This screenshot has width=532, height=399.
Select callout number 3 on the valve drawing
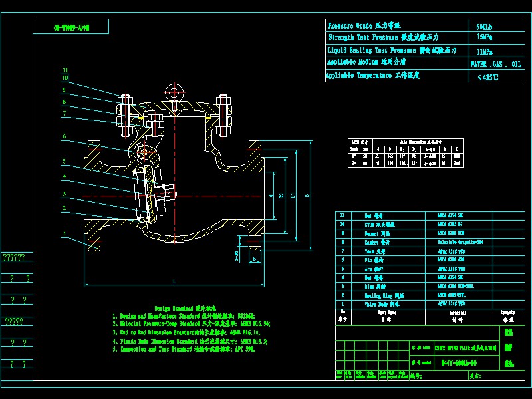coord(64,194)
